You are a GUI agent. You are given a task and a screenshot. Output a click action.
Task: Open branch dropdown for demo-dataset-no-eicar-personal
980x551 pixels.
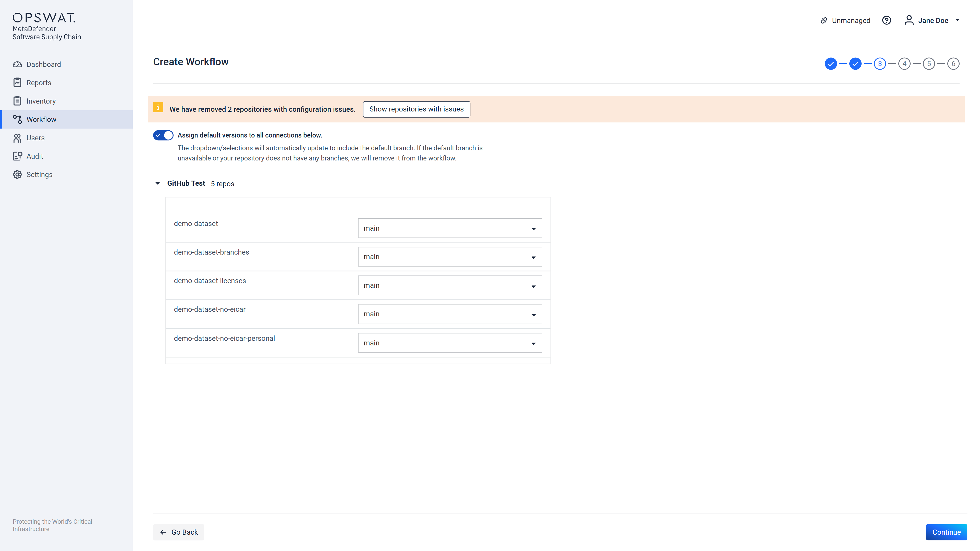(x=450, y=343)
